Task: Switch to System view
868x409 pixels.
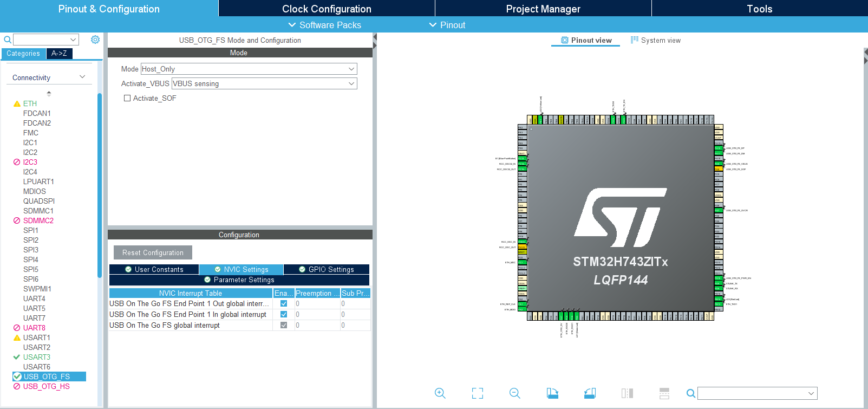Action: click(656, 40)
